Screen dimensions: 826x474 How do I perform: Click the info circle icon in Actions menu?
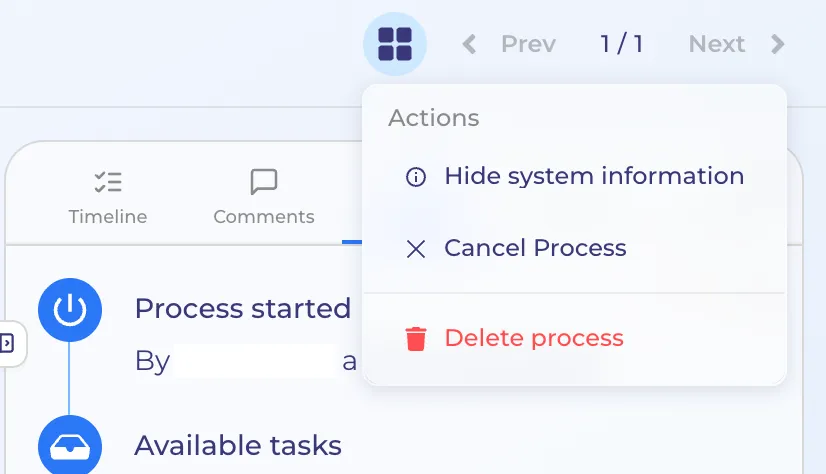point(416,176)
